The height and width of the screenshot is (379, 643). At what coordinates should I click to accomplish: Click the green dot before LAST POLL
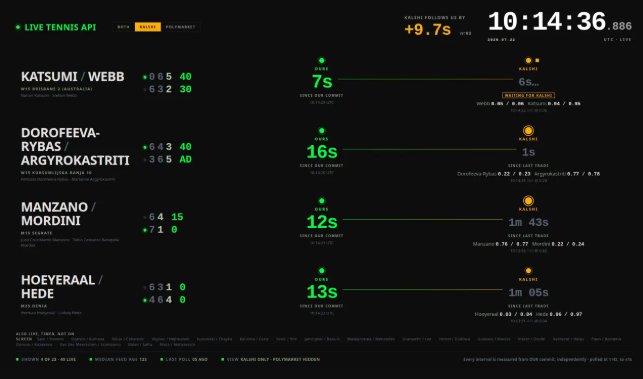click(162, 359)
